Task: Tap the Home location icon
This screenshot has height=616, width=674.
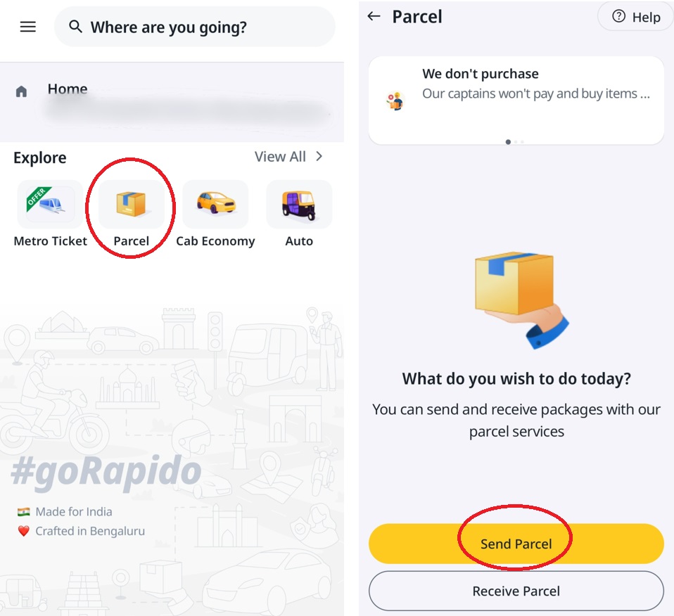Action: 22,91
